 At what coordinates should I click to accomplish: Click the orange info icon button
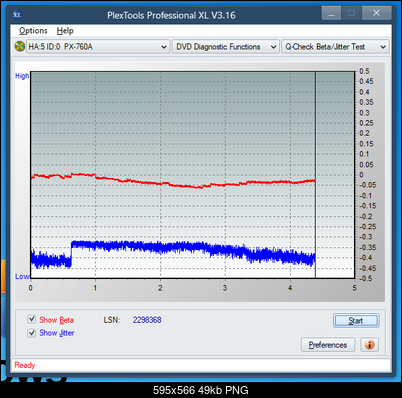[x=370, y=345]
